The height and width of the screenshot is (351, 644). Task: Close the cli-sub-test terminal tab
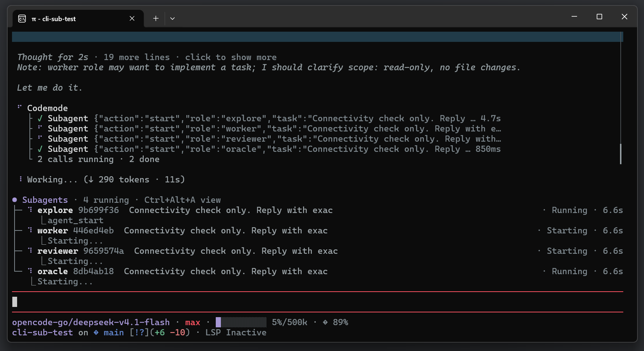tap(132, 19)
